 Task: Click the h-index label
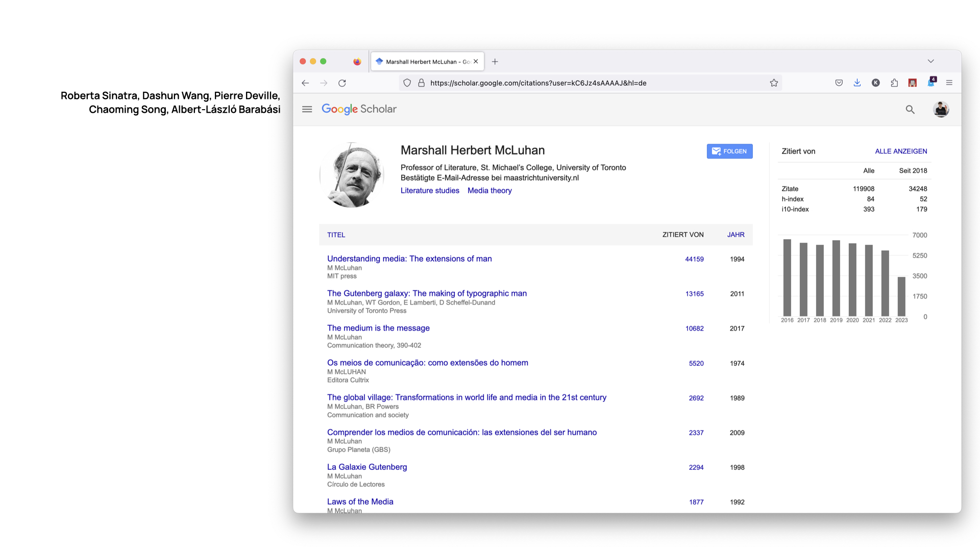(x=792, y=199)
